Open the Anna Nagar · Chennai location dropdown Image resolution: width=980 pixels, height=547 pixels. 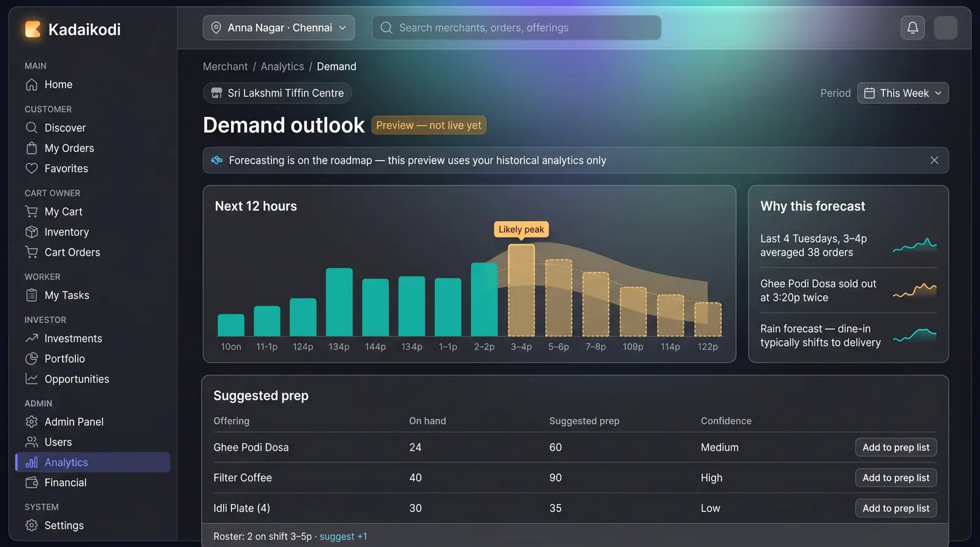pyautogui.click(x=279, y=28)
